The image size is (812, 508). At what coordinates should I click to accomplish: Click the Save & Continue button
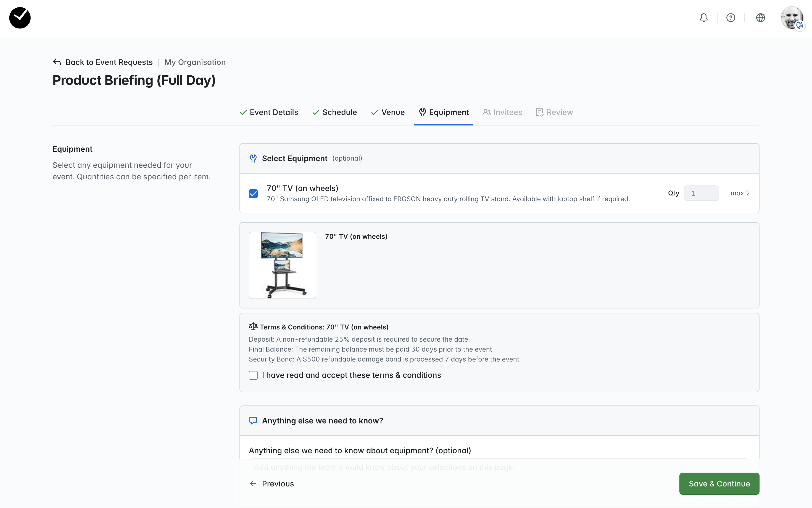click(719, 483)
